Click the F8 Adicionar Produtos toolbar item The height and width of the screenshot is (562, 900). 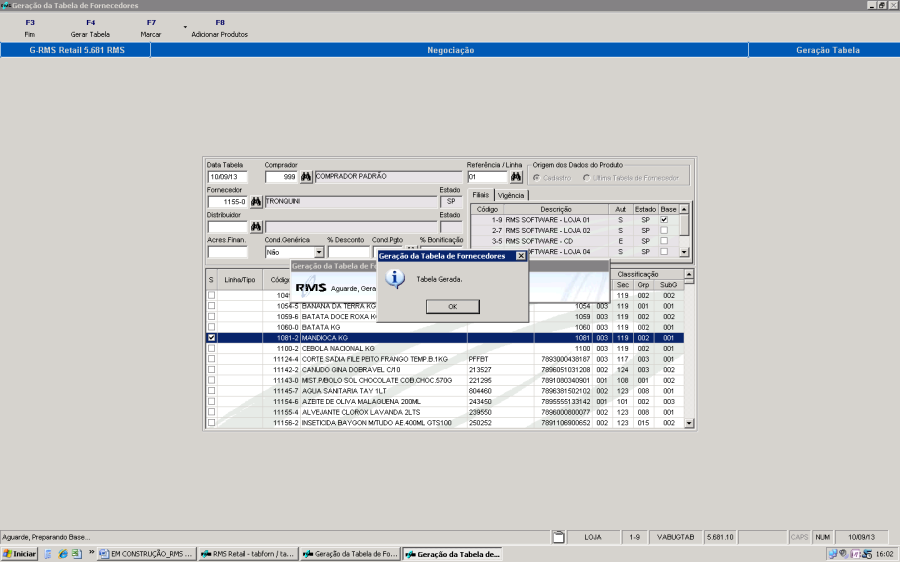[220, 28]
